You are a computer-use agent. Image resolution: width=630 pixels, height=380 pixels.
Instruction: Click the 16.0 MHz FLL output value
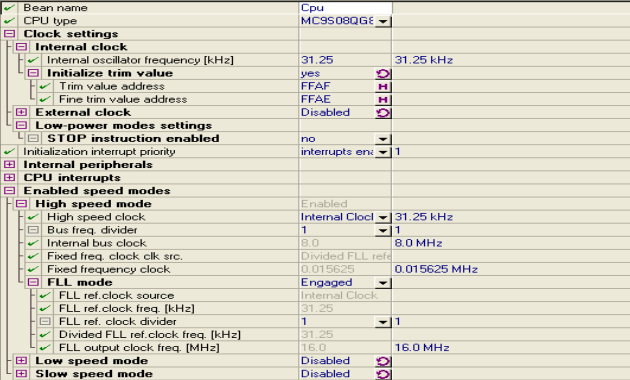point(422,347)
